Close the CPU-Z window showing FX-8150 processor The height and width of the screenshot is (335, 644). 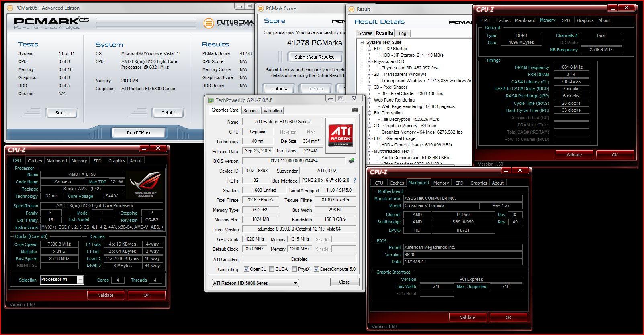pos(158,148)
